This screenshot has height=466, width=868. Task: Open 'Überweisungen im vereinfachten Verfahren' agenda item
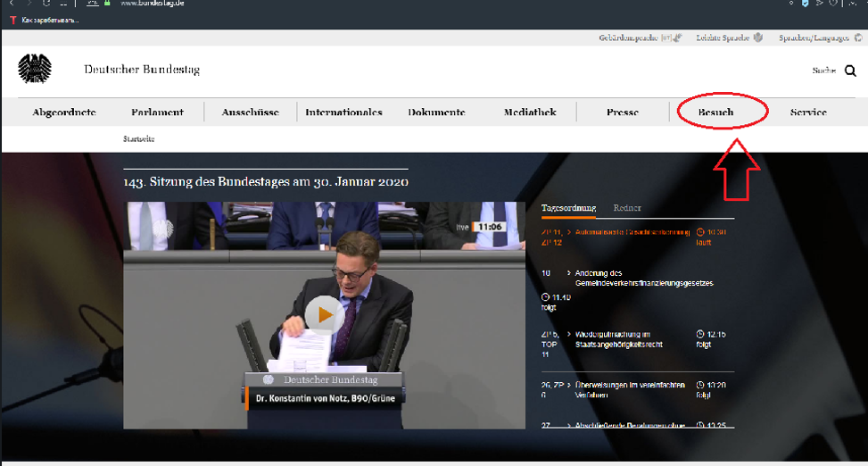(630, 389)
